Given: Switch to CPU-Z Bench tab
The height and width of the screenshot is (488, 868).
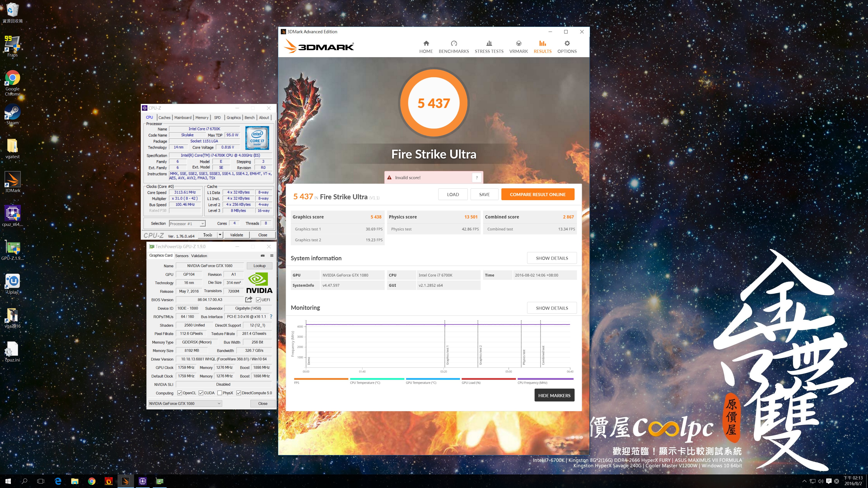Looking at the screenshot, I should (x=249, y=117).
